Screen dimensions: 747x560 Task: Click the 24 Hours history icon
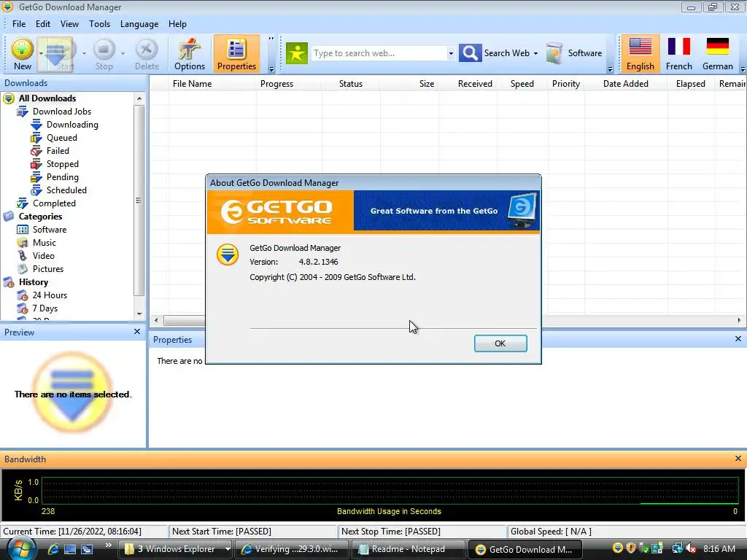click(23, 295)
